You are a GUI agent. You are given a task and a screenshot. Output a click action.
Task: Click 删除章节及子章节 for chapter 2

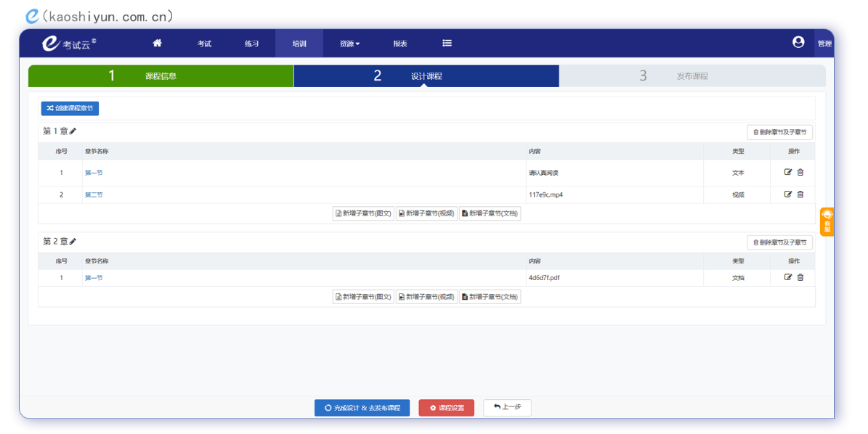pos(781,242)
